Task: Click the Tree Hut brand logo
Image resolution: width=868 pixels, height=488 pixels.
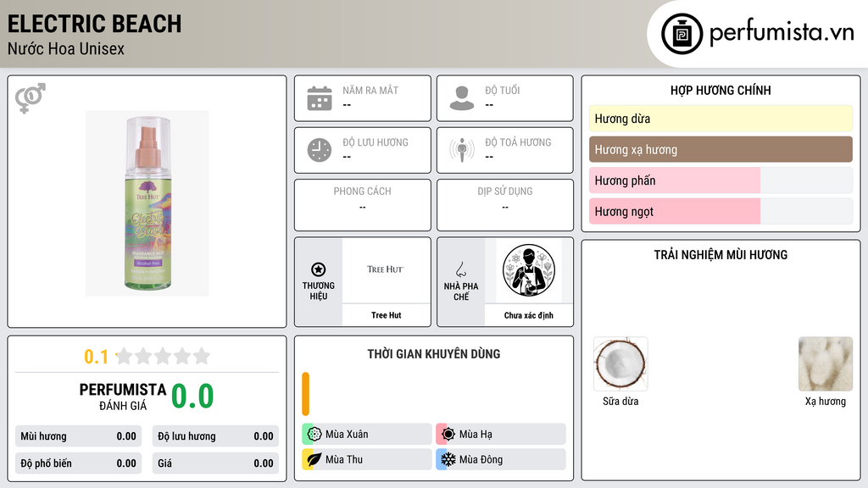Action: [386, 269]
